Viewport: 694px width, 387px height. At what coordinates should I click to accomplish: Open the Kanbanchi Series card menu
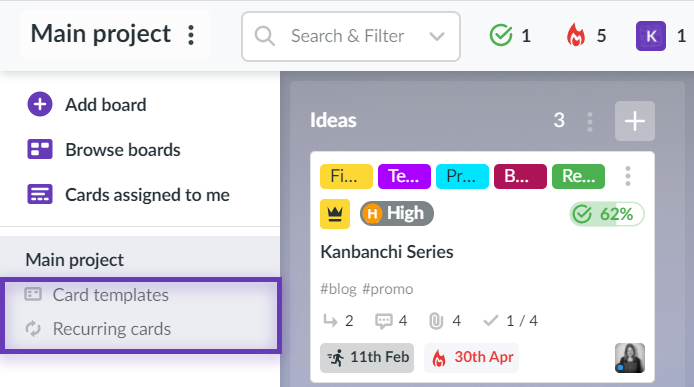(628, 176)
